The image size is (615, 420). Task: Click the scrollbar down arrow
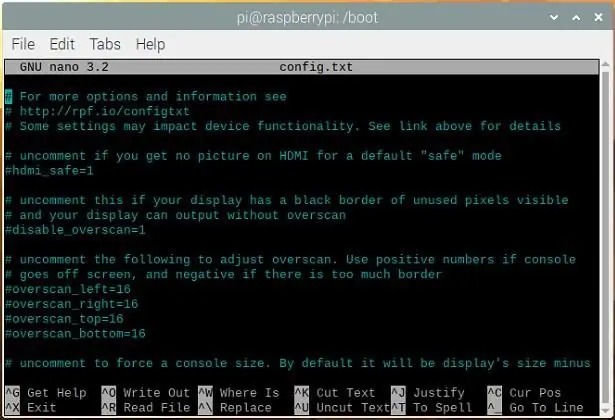click(x=606, y=411)
